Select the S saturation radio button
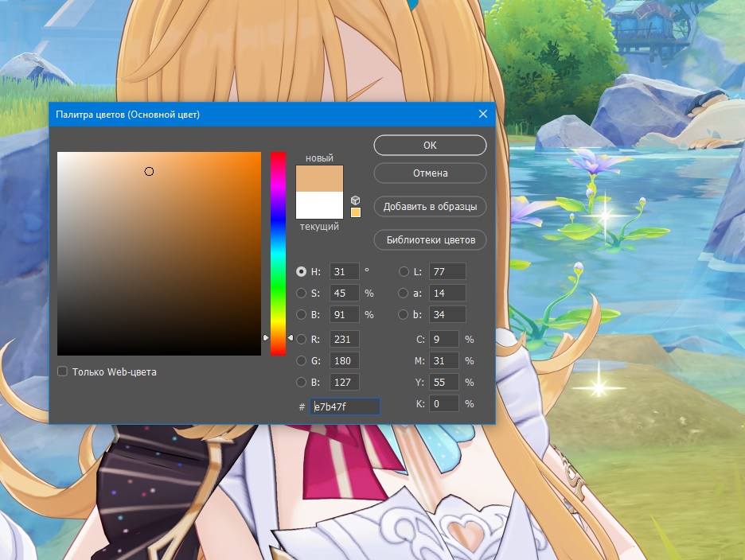Screen dimensions: 745x560 (x=301, y=293)
